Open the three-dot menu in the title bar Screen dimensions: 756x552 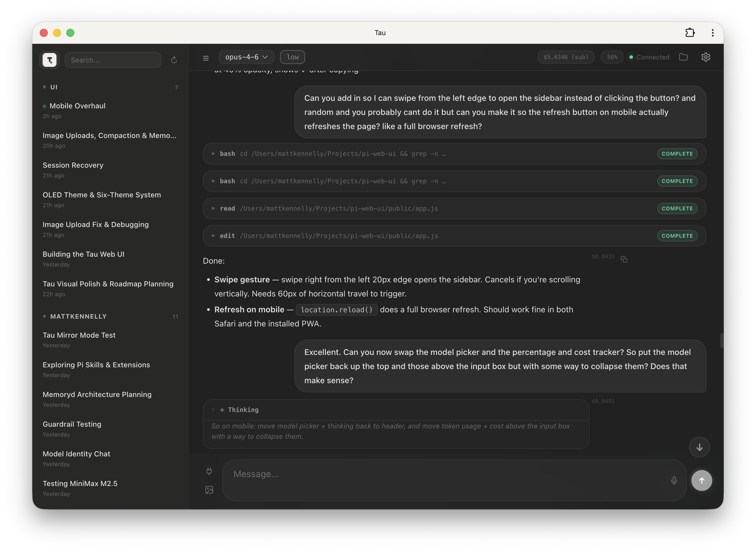[x=712, y=33]
